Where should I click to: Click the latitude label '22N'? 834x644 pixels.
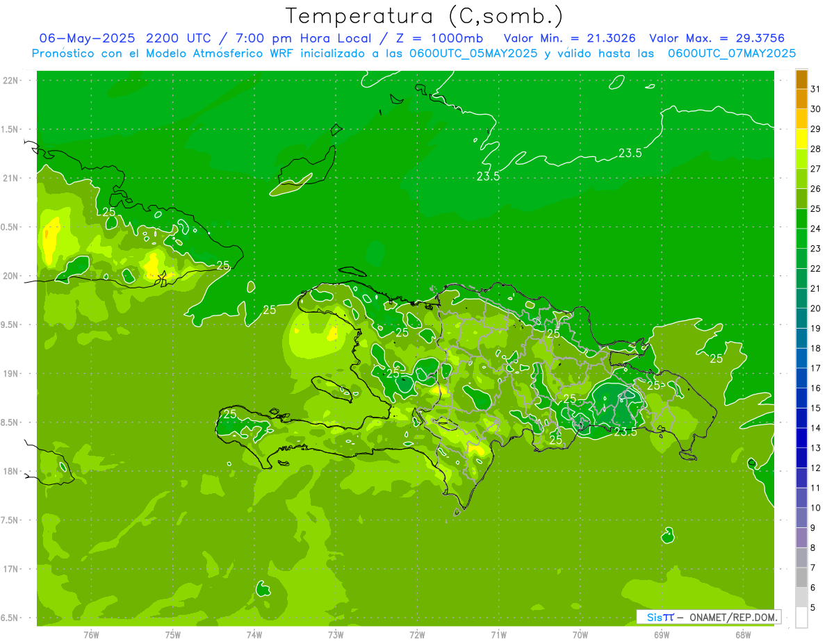coord(10,81)
